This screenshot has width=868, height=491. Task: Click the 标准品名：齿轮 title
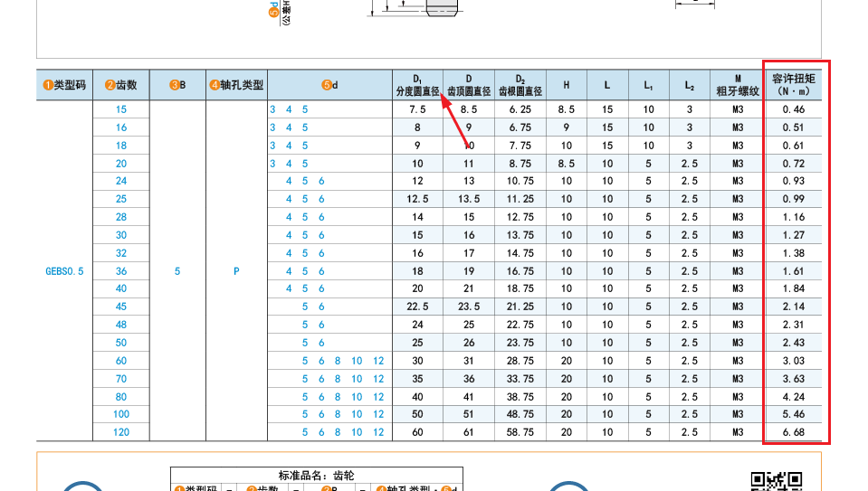316,476
